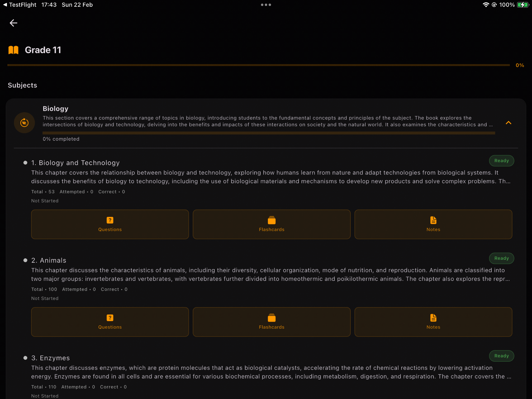Image resolution: width=532 pixels, height=399 pixels.
Task: Tap Ready badge for Enzymes chapter
Action: coord(501,356)
